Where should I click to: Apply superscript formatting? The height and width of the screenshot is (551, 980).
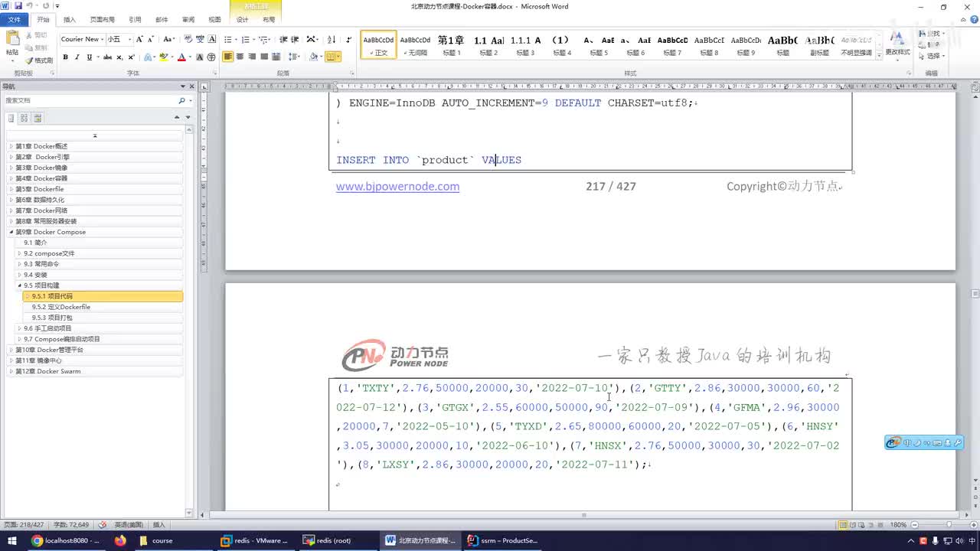click(132, 57)
